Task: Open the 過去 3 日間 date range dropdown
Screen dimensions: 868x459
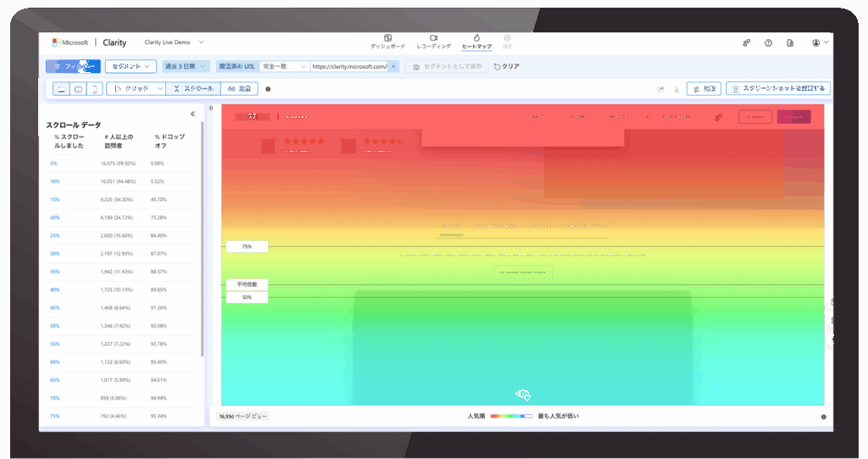Action: click(186, 66)
